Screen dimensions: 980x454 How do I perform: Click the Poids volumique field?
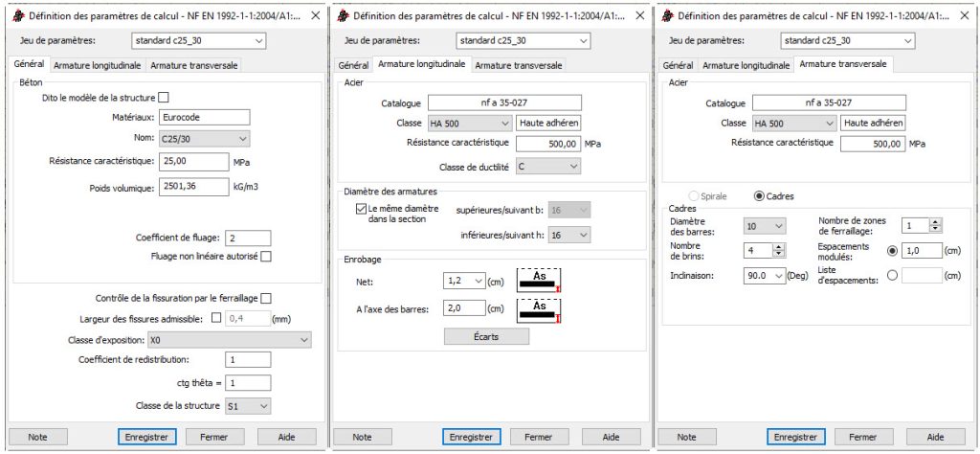pyautogui.click(x=193, y=187)
